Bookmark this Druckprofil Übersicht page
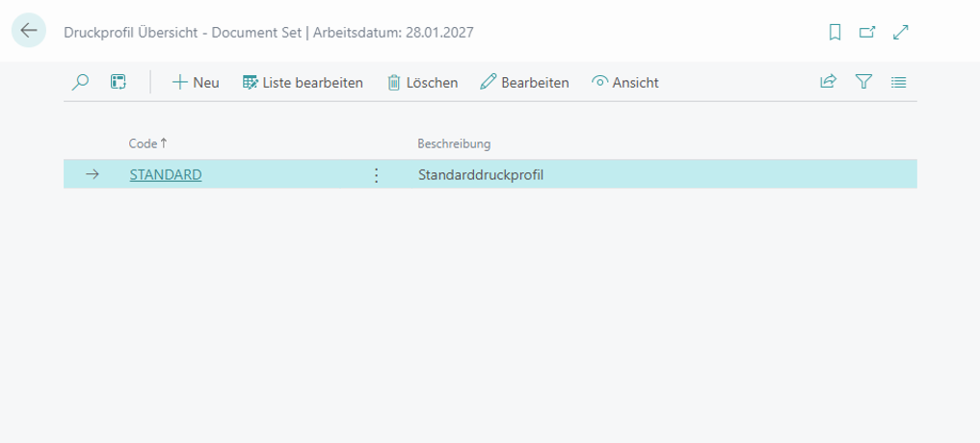Viewport: 980px width, 443px height. coord(834,32)
